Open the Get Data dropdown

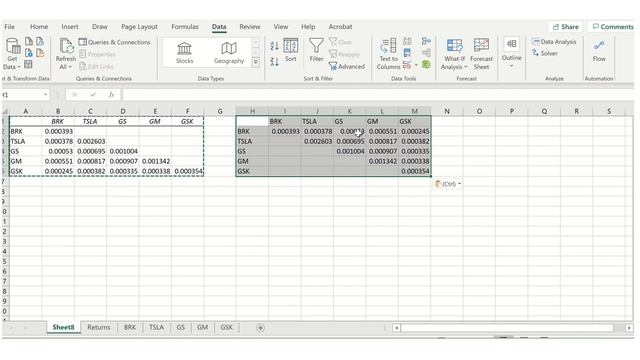[x=12, y=54]
